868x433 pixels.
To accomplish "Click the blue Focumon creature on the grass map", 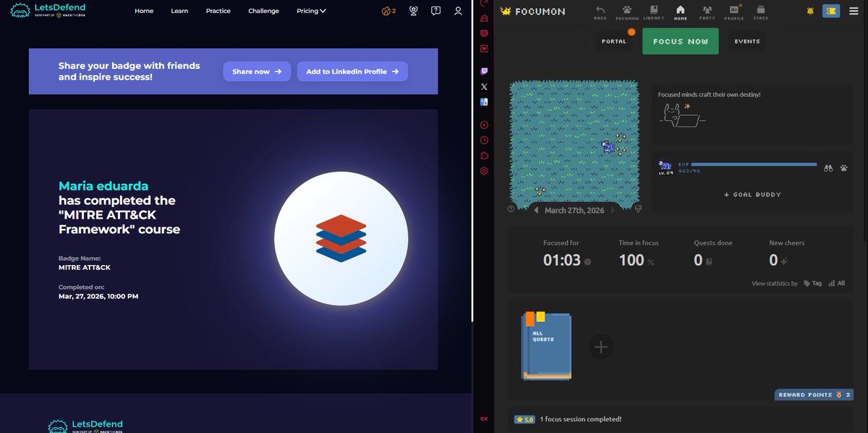I will coord(608,148).
